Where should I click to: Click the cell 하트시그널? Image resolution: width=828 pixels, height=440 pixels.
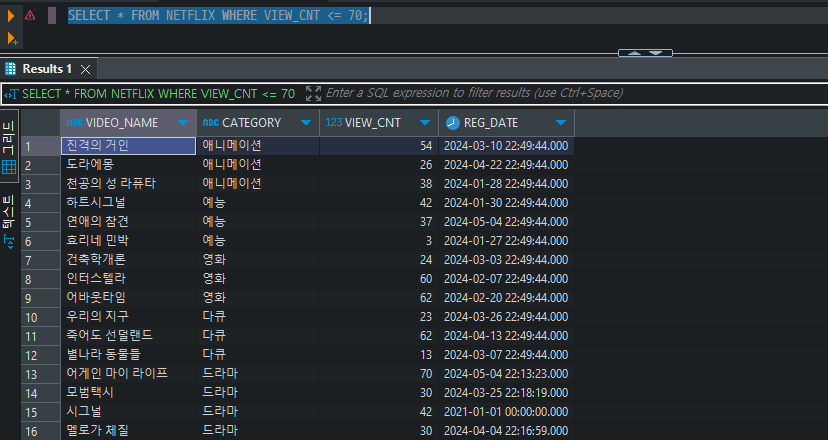click(x=129, y=203)
